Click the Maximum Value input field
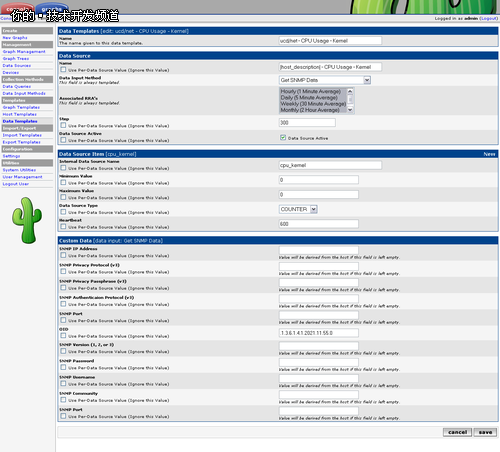Image resolution: width=500 pixels, height=452 pixels. [x=319, y=195]
